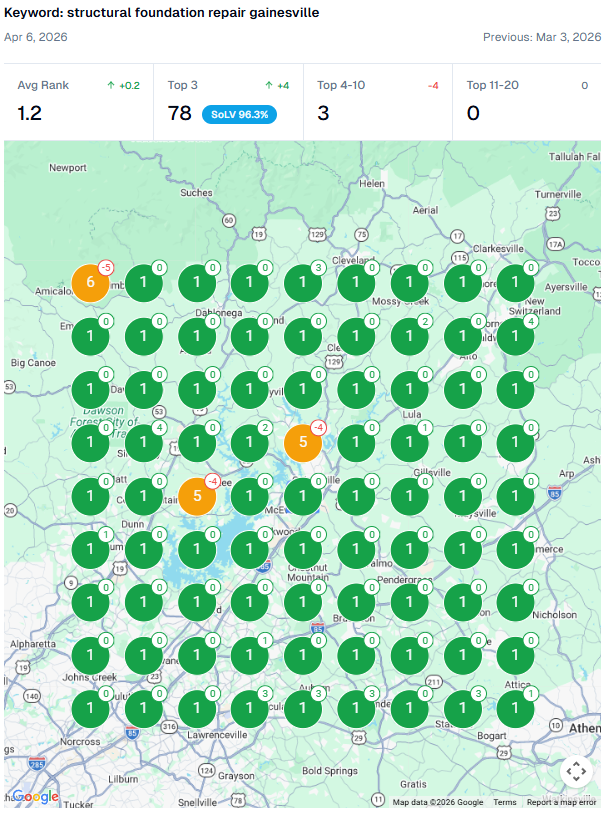The image size is (608, 813).
Task: Click the Report a map error link
Action: pyautogui.click(x=561, y=802)
